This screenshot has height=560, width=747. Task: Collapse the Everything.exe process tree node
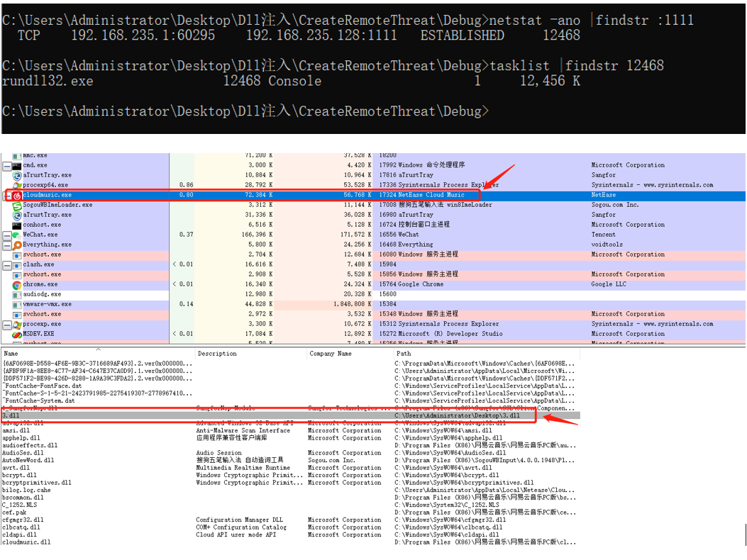tap(7, 246)
